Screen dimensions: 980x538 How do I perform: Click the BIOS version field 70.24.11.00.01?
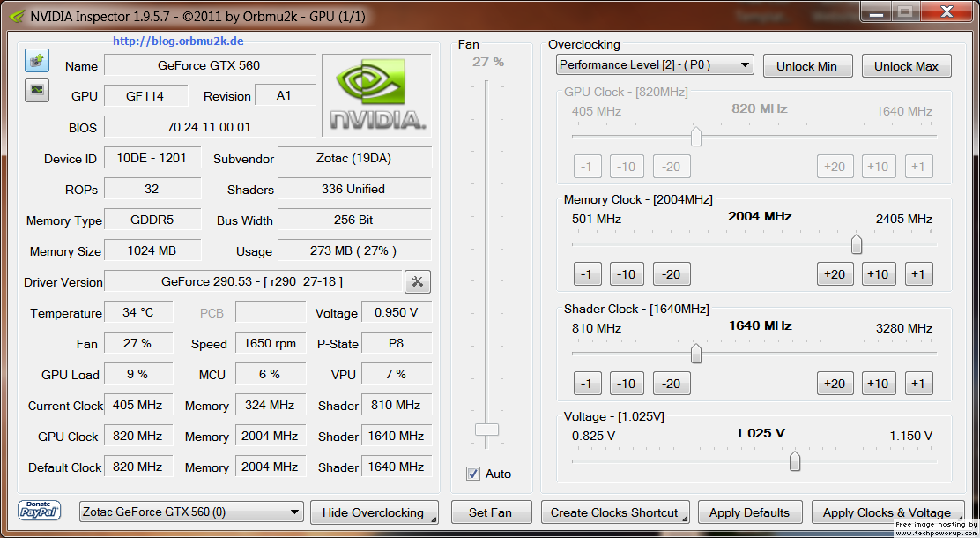(x=210, y=127)
